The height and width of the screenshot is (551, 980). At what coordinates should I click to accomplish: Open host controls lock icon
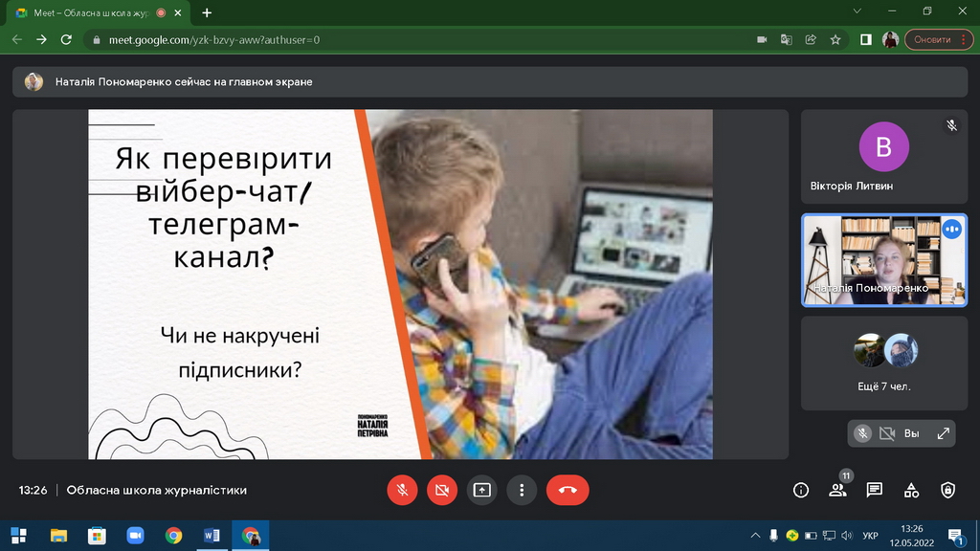coord(947,490)
